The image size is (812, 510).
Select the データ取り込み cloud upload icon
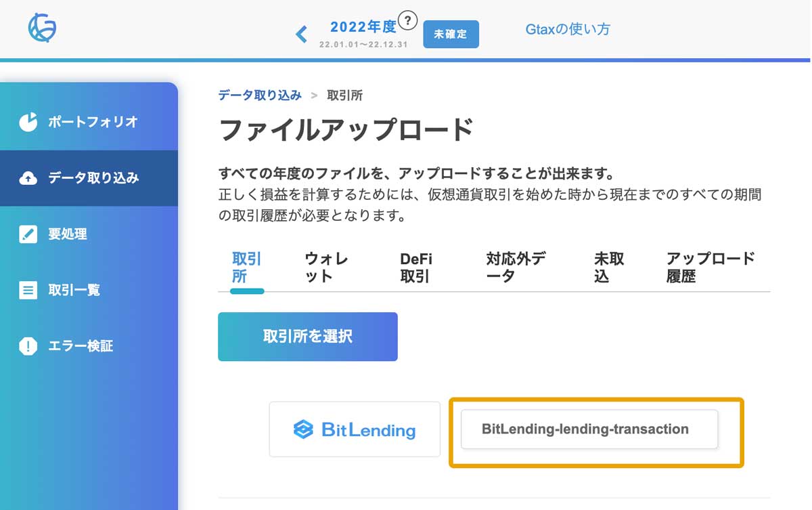point(30,178)
